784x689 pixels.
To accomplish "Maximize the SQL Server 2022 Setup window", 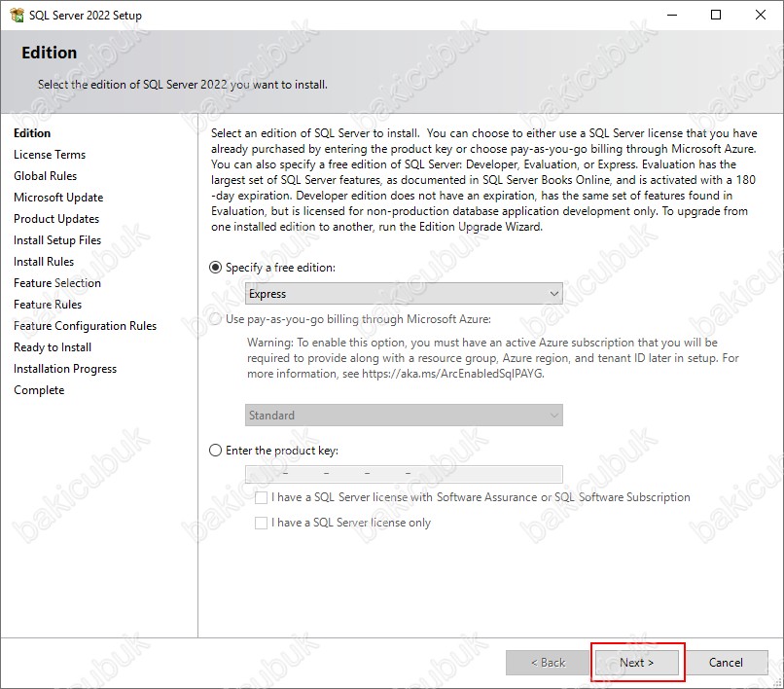I will coord(716,15).
